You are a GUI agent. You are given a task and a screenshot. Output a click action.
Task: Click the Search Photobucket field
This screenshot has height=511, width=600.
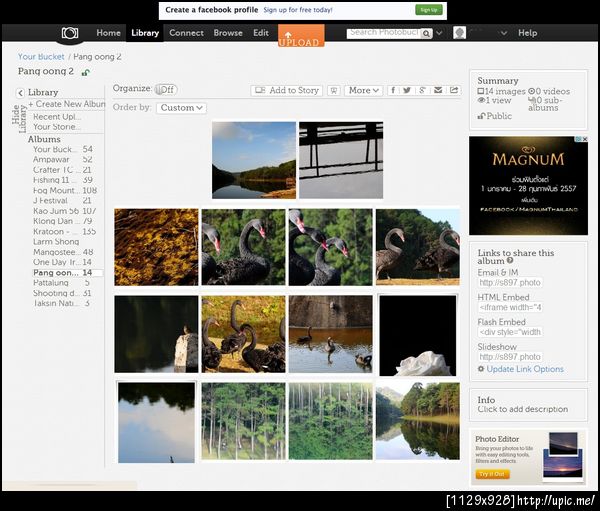[383, 33]
